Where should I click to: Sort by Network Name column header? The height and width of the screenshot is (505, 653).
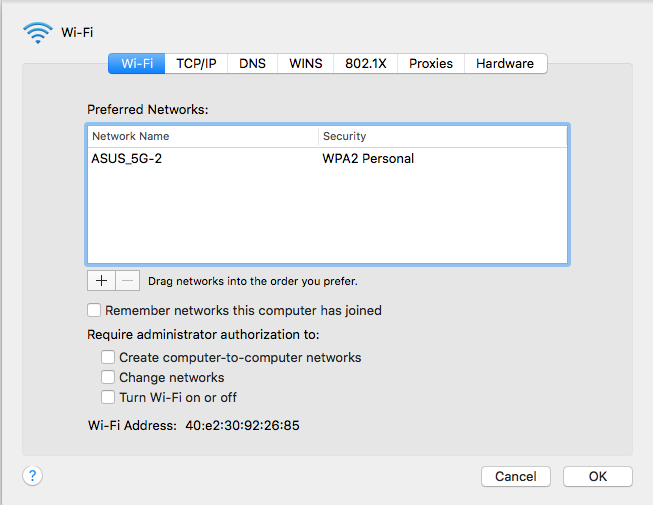pyautogui.click(x=203, y=136)
